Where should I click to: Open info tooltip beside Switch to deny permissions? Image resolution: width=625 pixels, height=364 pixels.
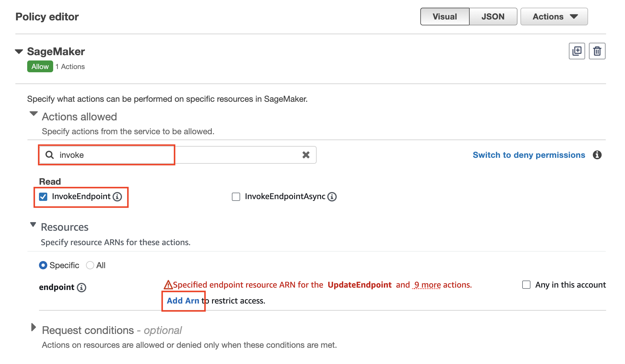(597, 155)
